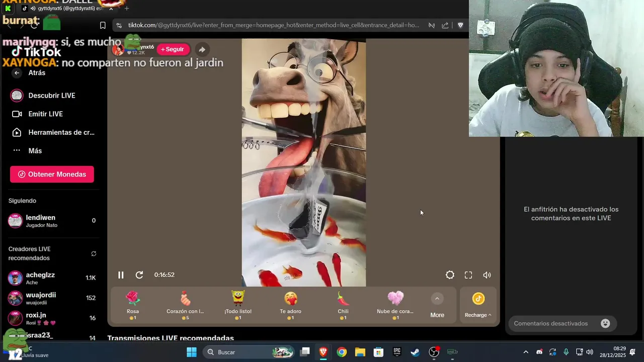Expand More gifts

(x=437, y=306)
